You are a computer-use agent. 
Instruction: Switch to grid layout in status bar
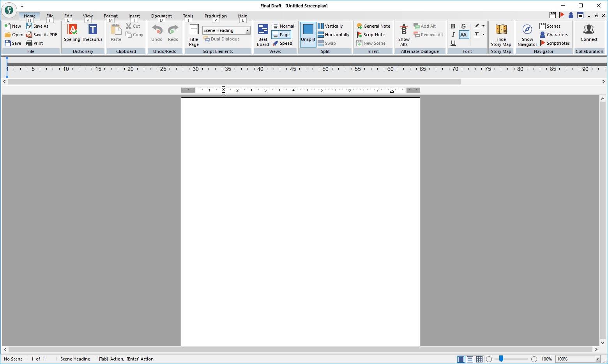tap(479, 359)
